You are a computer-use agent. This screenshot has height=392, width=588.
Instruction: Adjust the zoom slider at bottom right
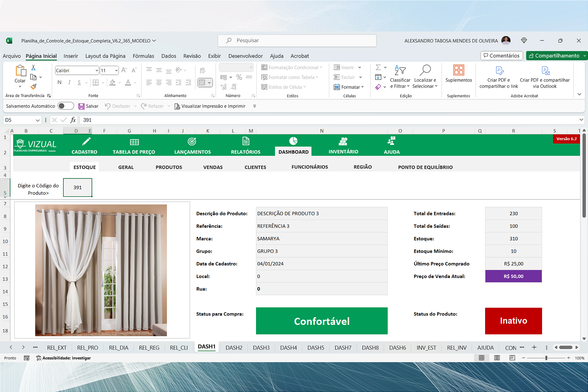[x=546, y=358]
